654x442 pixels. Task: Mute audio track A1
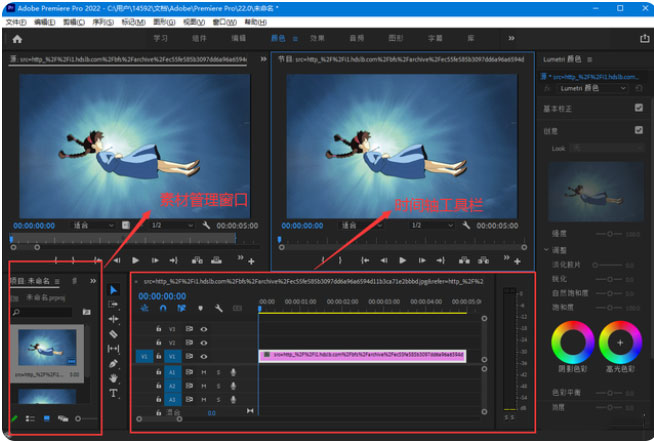pos(204,372)
